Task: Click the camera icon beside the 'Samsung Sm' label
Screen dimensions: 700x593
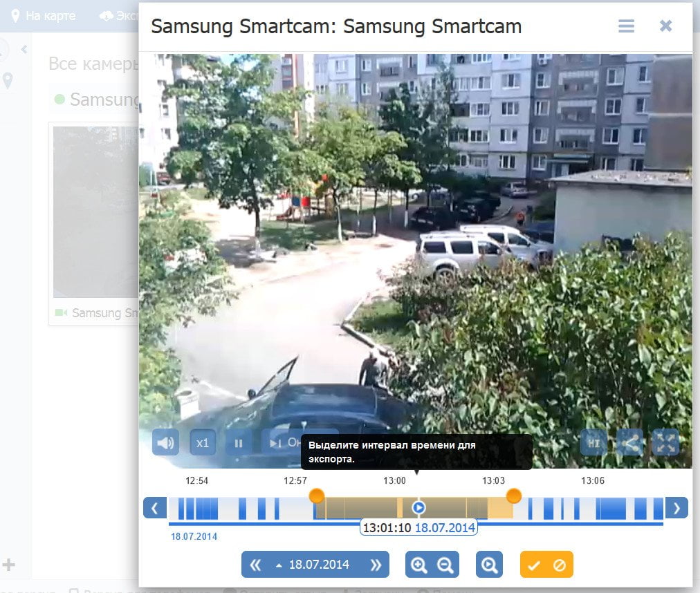Action: (x=61, y=312)
